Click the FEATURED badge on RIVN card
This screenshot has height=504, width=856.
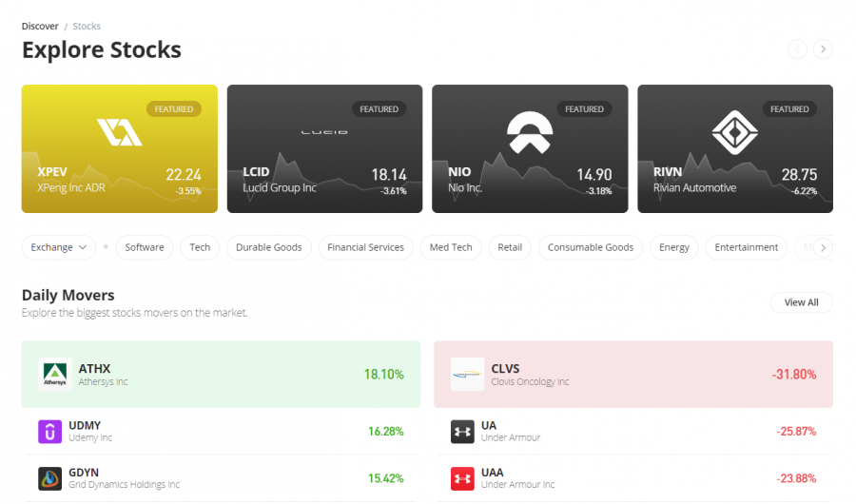click(789, 109)
